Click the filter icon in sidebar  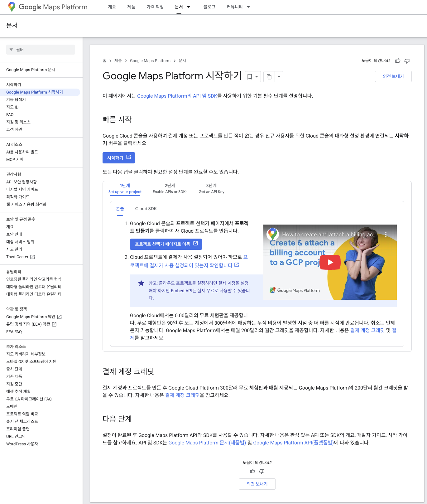[x=11, y=50]
